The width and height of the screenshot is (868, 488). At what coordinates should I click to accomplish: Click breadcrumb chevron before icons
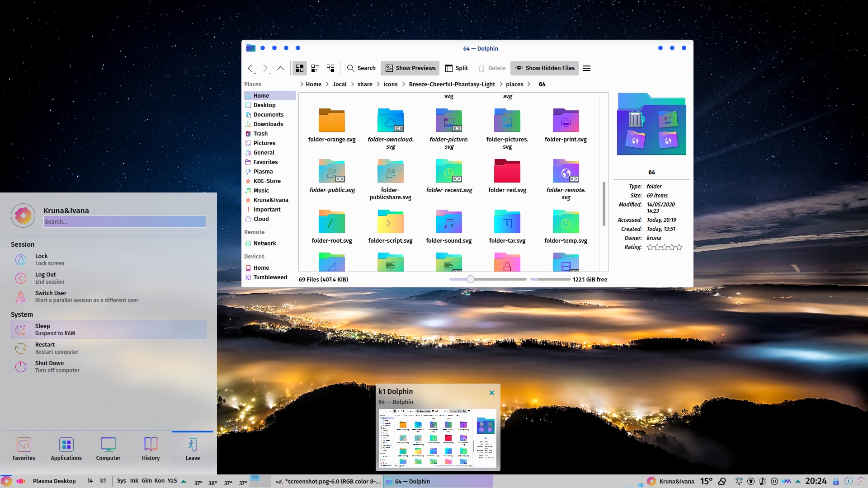[x=378, y=84]
